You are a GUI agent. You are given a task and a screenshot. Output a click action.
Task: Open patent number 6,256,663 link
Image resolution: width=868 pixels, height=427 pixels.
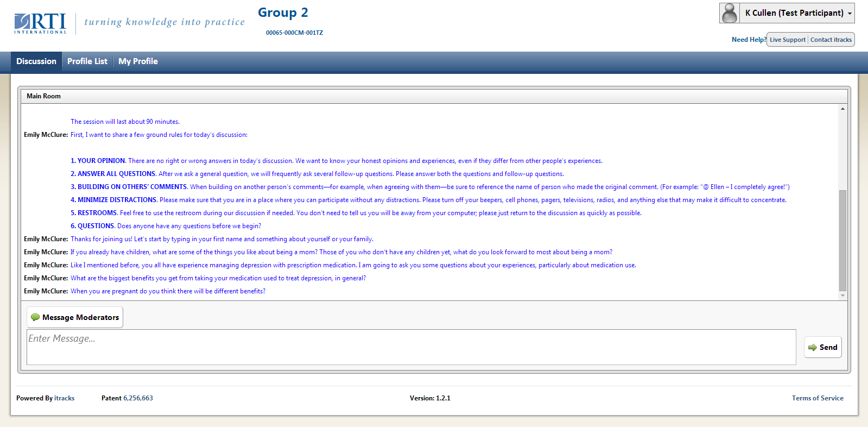[x=138, y=398]
